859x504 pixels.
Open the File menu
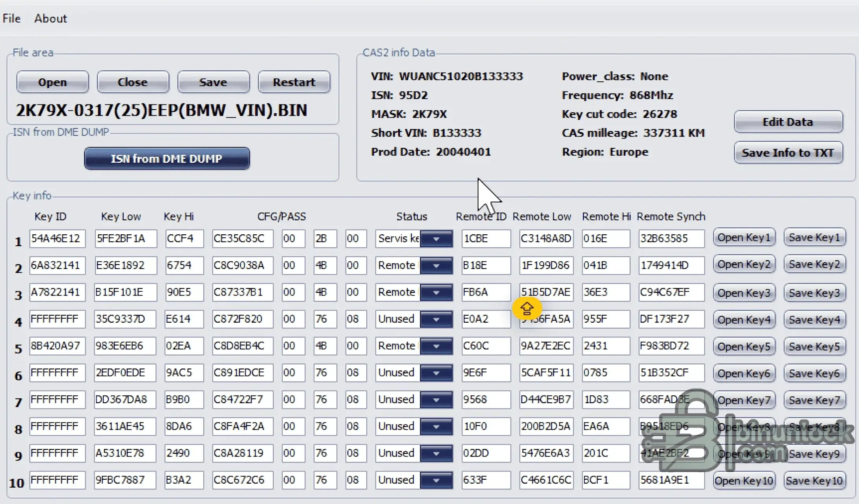pyautogui.click(x=11, y=18)
